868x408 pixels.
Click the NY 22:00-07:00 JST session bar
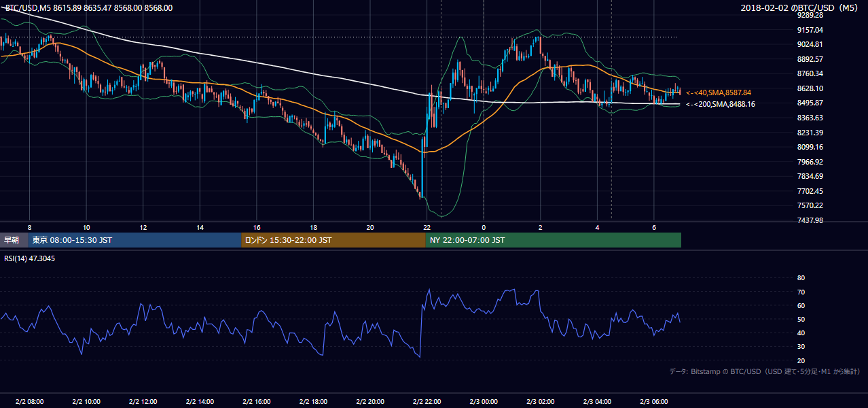click(554, 240)
